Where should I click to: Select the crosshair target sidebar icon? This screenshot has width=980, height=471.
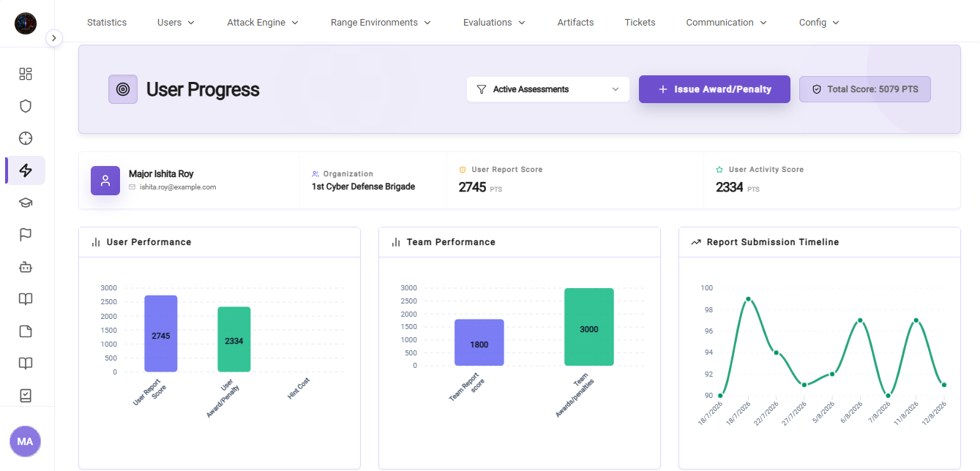coord(26,138)
